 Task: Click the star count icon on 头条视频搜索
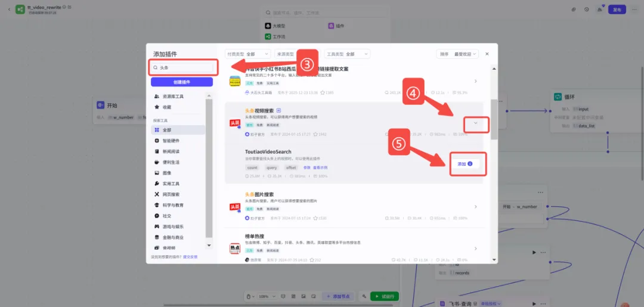click(x=315, y=134)
